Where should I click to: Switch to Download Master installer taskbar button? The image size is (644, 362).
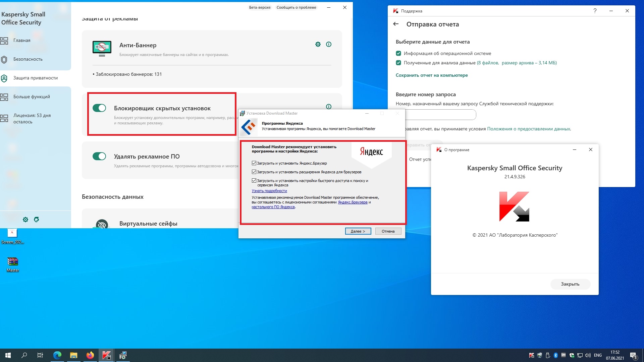click(123, 355)
